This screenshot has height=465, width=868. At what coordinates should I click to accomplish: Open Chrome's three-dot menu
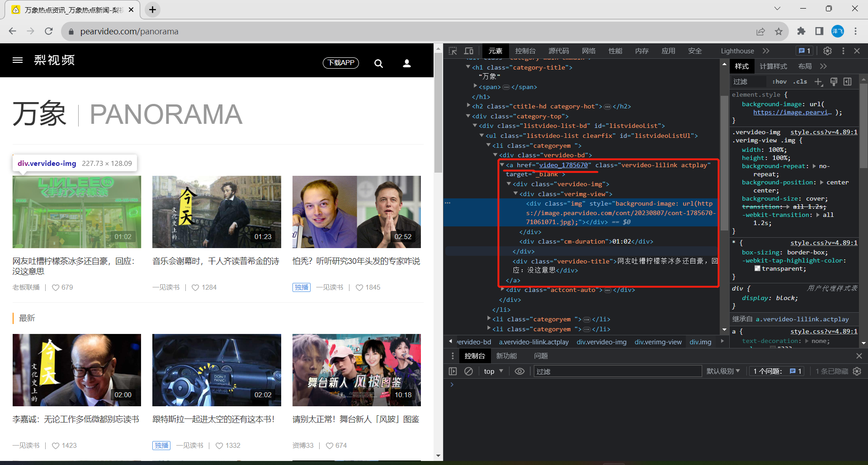855,31
